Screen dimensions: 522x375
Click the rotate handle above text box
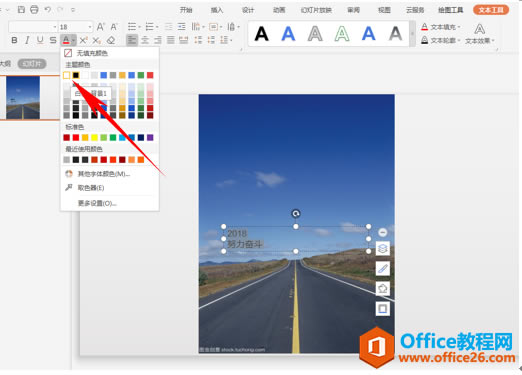(x=296, y=213)
